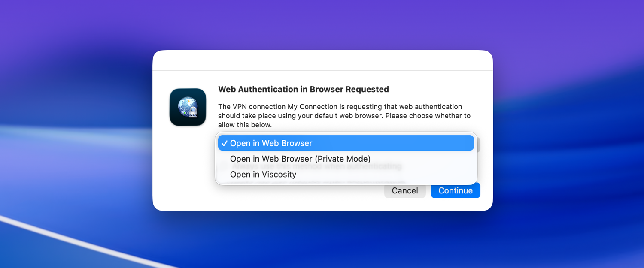The image size is (644, 268).
Task: Choose "Open in Web Browser (Private Mode)"
Action: click(300, 159)
